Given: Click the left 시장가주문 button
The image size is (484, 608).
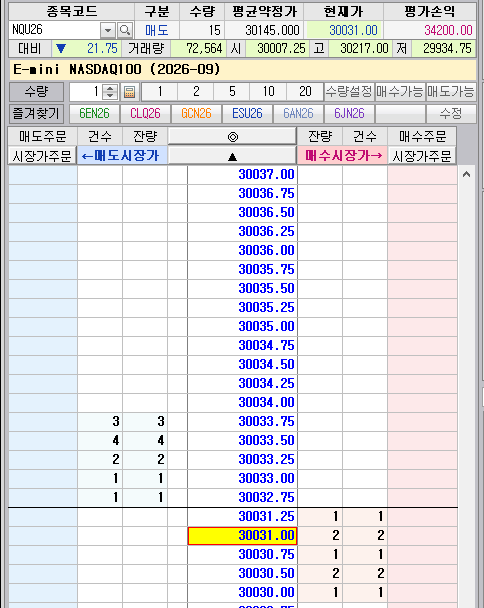Looking at the screenshot, I should pos(42,156).
